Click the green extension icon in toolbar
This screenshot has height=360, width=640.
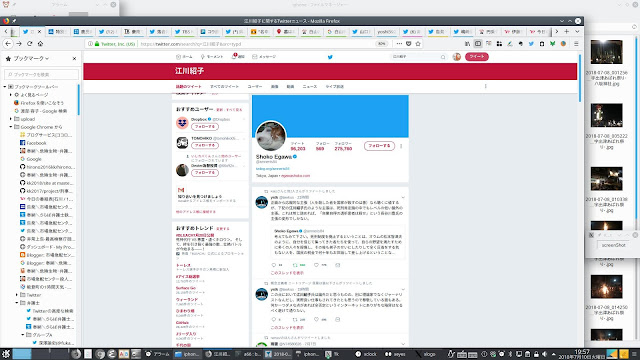pyautogui.click(x=552, y=44)
